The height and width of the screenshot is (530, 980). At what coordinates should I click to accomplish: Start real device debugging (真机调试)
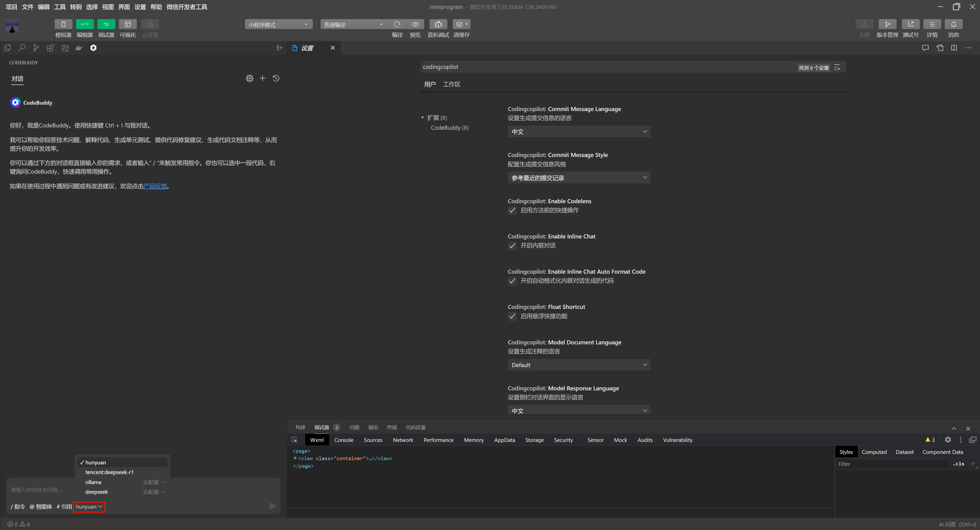(x=438, y=24)
